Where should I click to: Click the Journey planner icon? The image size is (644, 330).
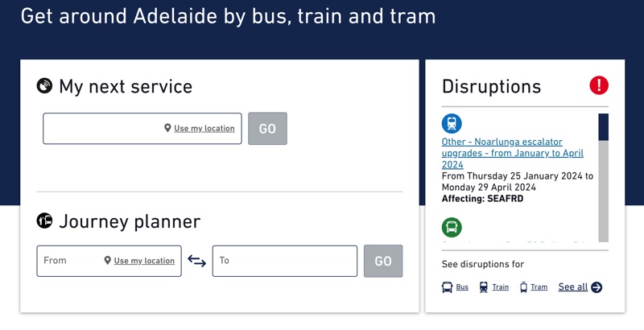[x=45, y=221]
